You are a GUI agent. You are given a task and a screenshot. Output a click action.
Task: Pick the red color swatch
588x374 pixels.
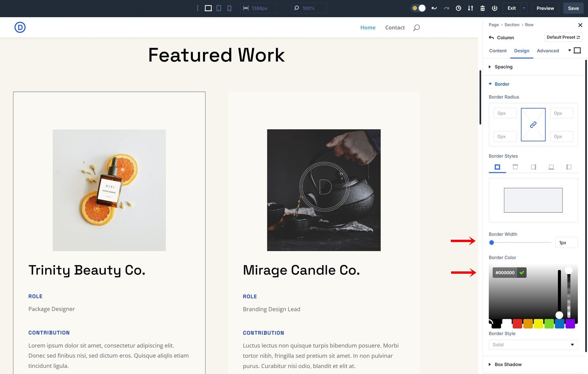coord(517,324)
